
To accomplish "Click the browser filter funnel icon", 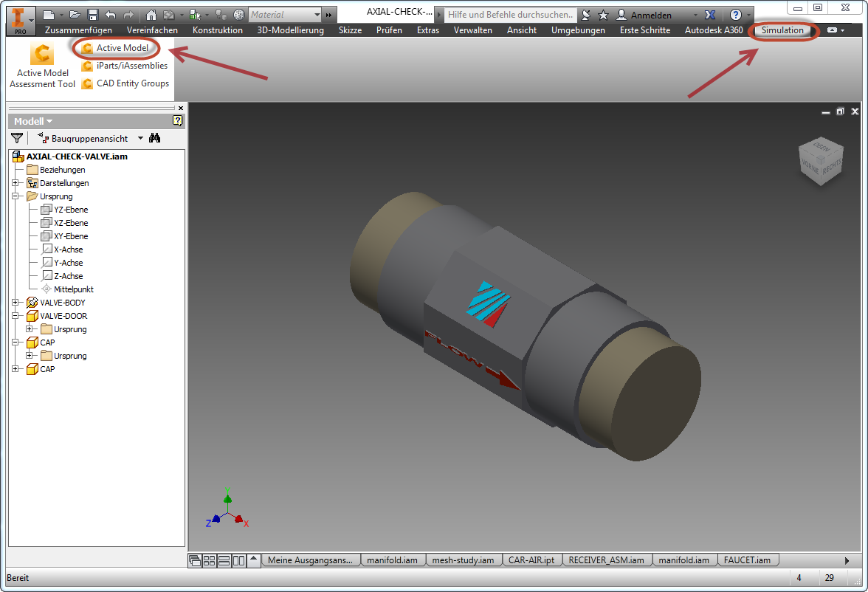I will [x=17, y=138].
